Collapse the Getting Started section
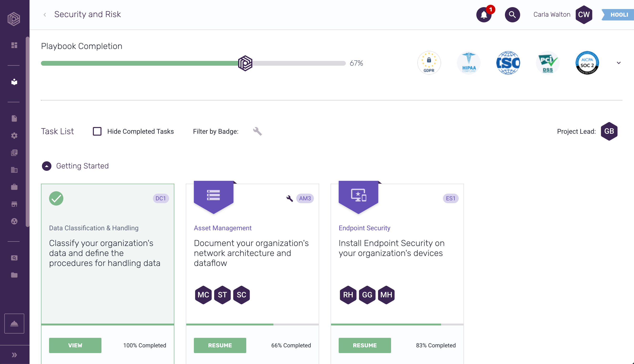This screenshot has width=634, height=364. (46, 166)
